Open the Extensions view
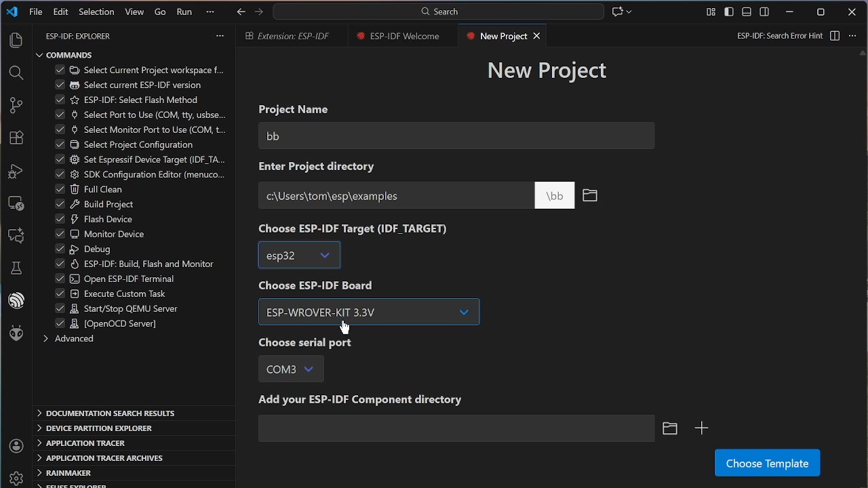Image resolution: width=868 pixels, height=488 pixels. 16,138
